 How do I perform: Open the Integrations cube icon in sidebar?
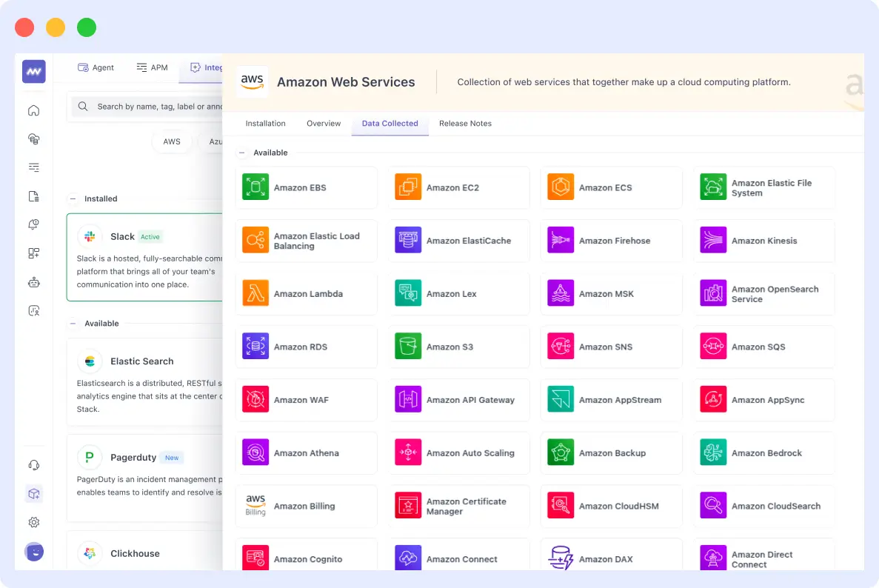coord(33,493)
